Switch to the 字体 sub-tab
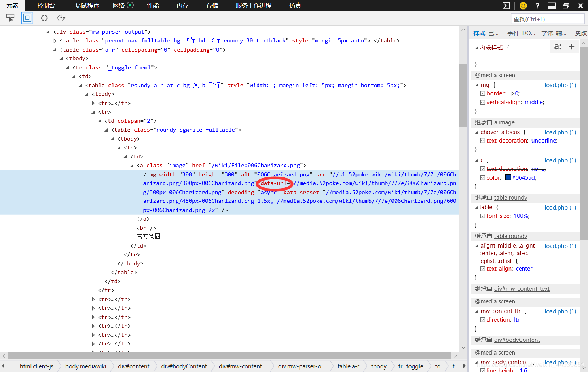Viewport: 588px width, 372px height. point(547,33)
